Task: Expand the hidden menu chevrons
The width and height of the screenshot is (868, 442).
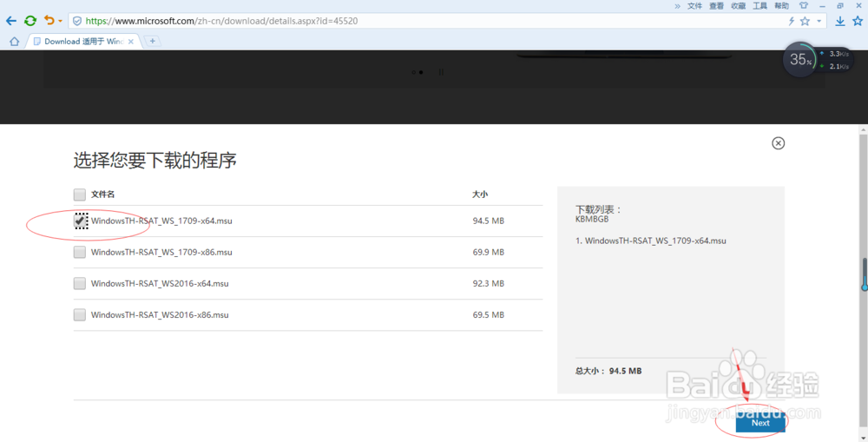Action: [677, 6]
